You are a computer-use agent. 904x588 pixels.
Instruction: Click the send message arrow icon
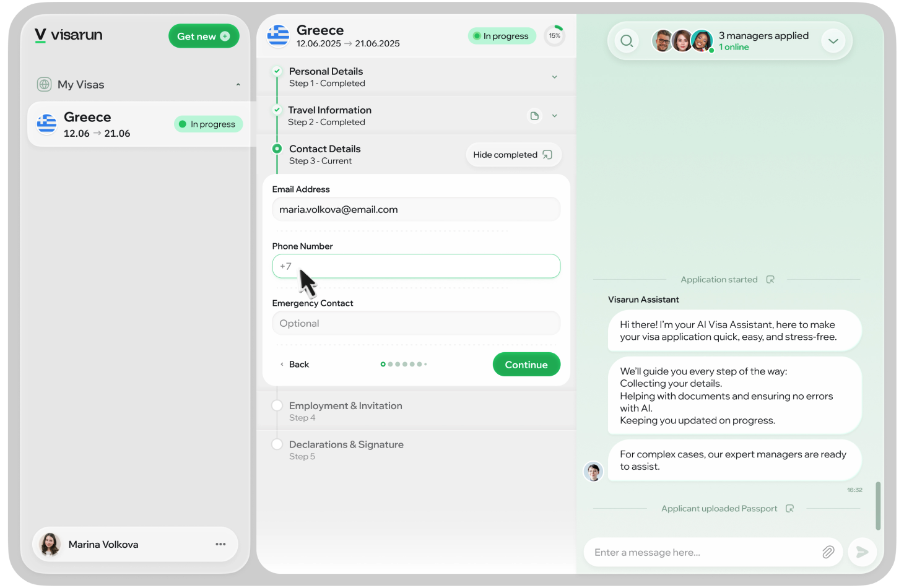861,552
